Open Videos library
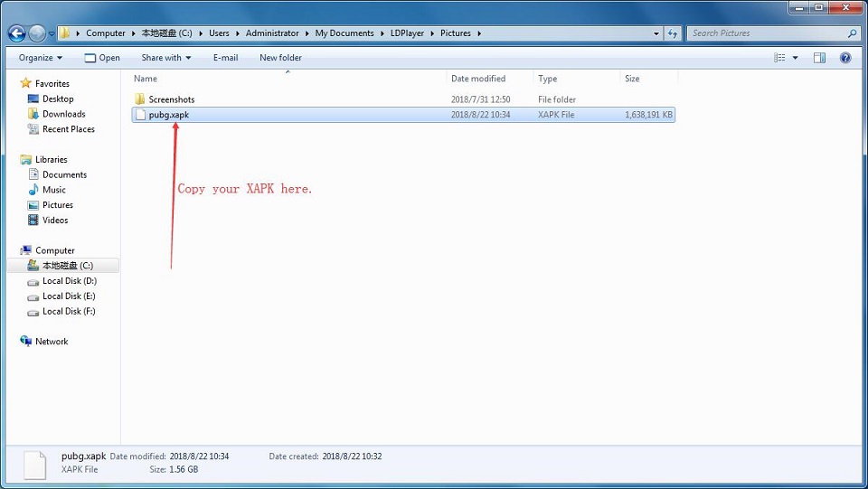The height and width of the screenshot is (489, 868). [55, 221]
